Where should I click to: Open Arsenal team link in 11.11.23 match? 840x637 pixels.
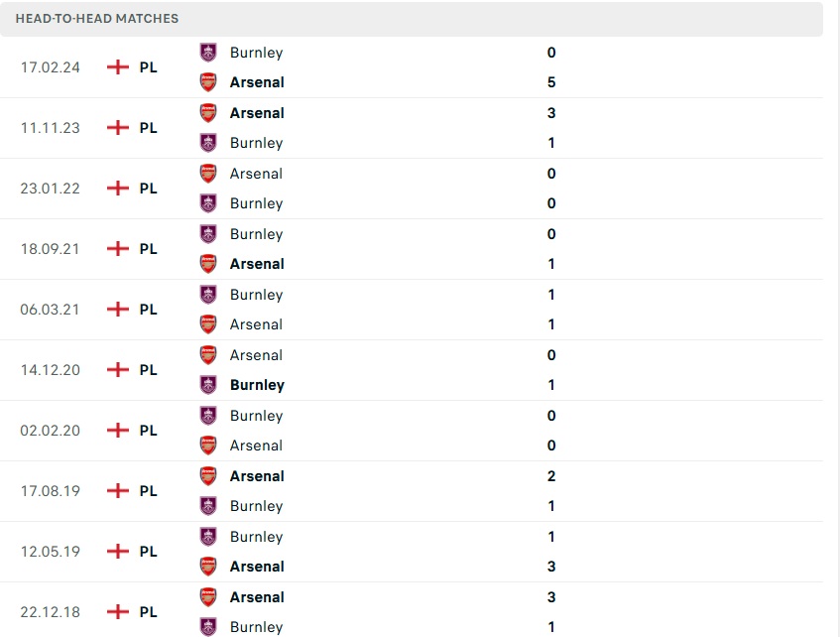(x=257, y=113)
